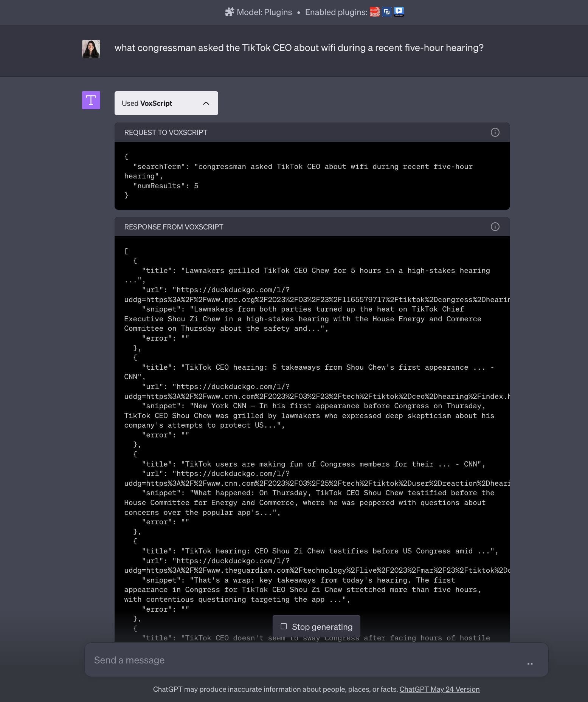Click title "TikTok CEO hearing: 5 takeaways" line

(x=309, y=372)
